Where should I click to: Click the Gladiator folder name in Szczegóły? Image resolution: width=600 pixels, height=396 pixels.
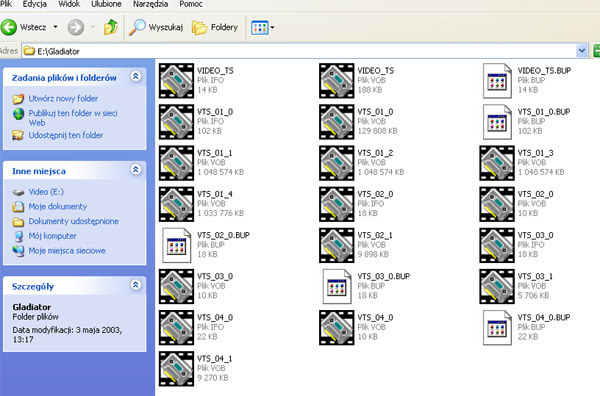(32, 307)
